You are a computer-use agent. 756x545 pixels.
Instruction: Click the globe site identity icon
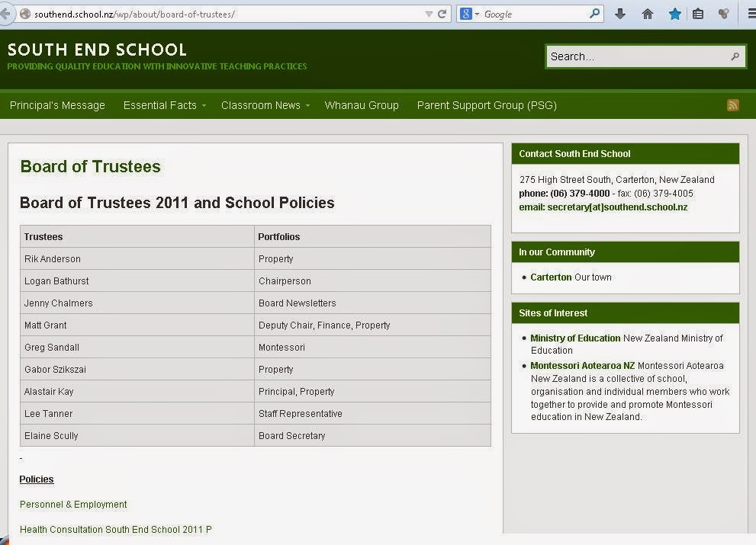tap(25, 14)
